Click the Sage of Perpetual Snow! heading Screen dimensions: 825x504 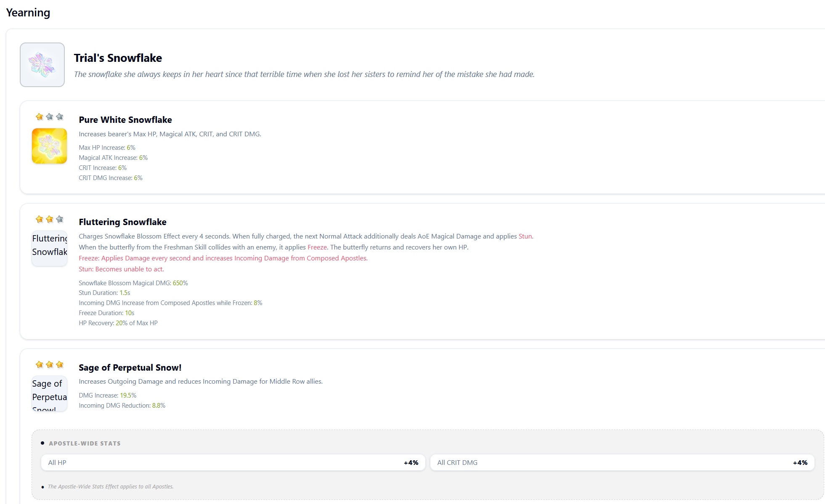[x=130, y=368]
